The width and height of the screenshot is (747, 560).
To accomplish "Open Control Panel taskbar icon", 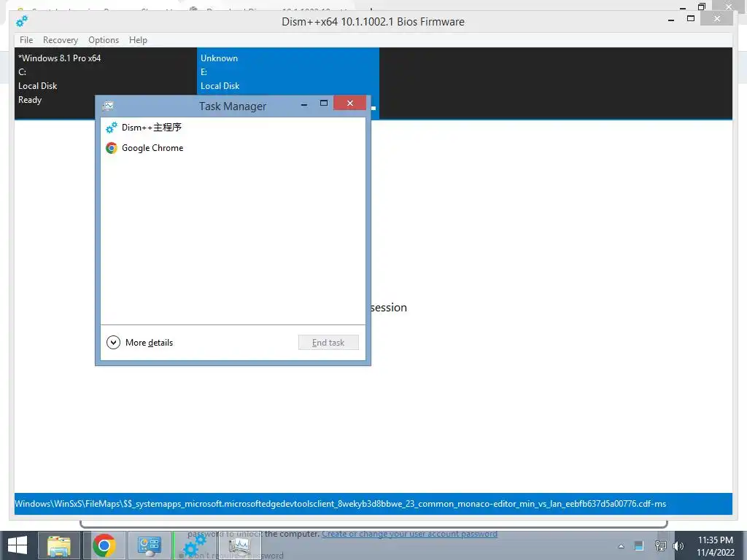I will point(150,545).
